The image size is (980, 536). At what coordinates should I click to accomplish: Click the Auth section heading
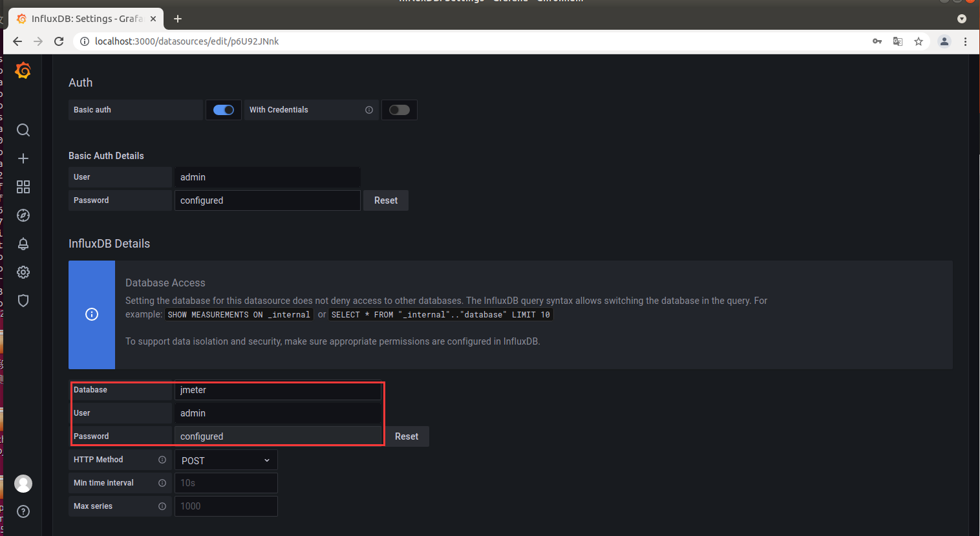[x=81, y=83]
